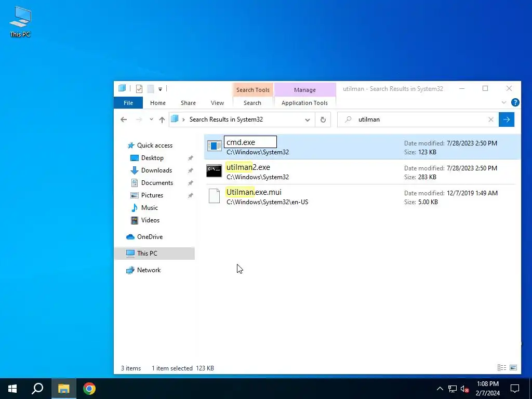The image size is (532, 399).
Task: Select the Search ribbon tab
Action: coord(252,103)
